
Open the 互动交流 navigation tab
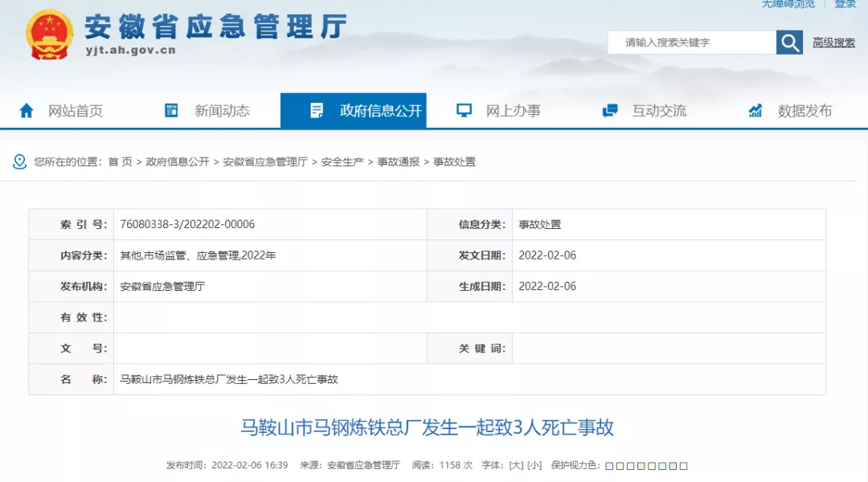pyautogui.click(x=659, y=111)
